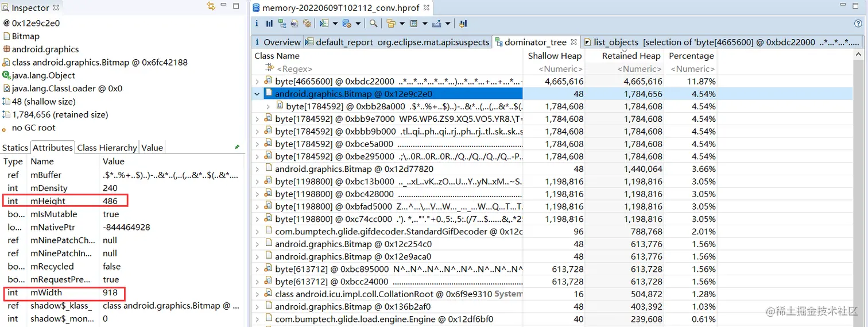Minimize the Inspector view
Image resolution: width=868 pixels, height=327 pixels.
pos(224,6)
